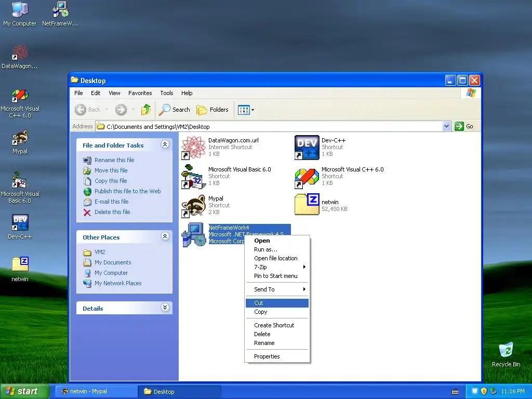Image resolution: width=532 pixels, height=399 pixels.
Task: Choose Delete in context menu
Action: point(277,334)
